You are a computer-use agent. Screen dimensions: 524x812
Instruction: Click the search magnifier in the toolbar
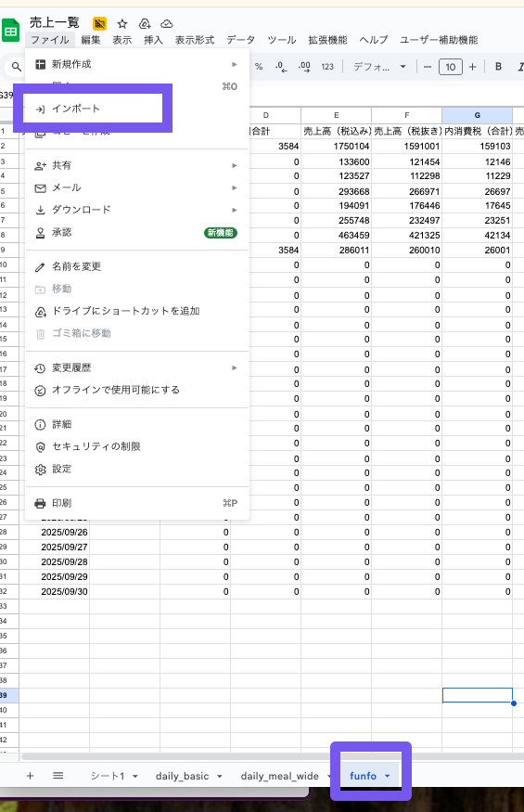pos(17,67)
